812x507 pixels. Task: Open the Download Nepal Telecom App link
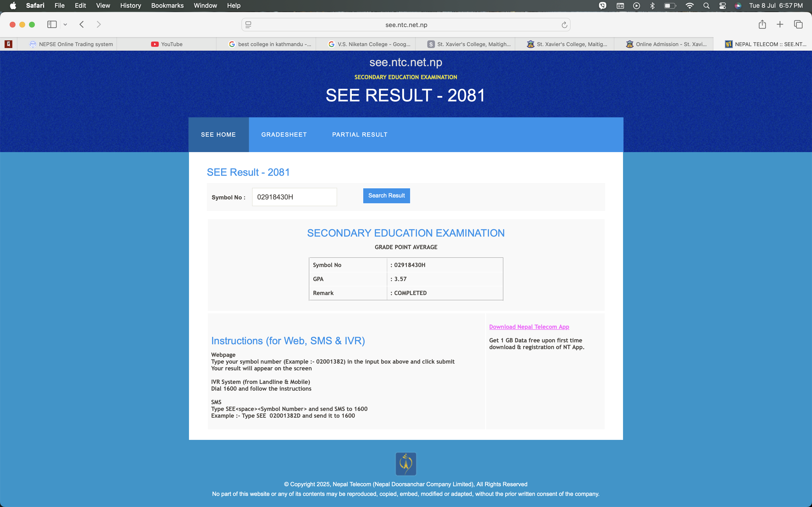[529, 327]
